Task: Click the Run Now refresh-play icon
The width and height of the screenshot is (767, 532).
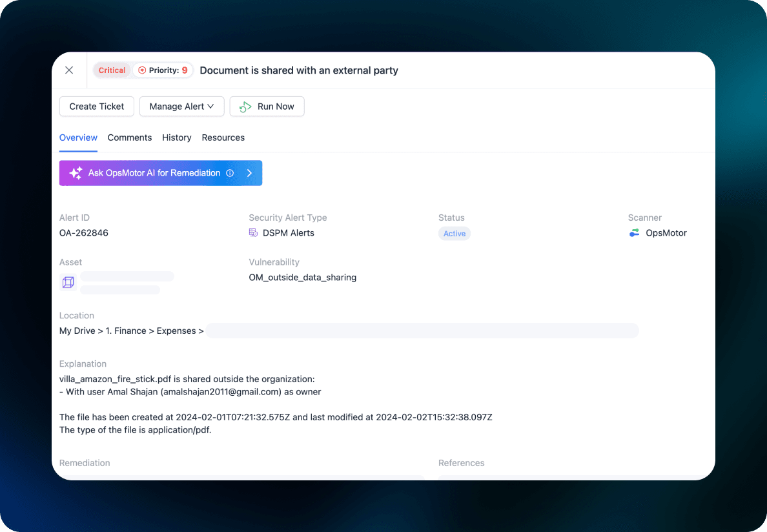Action: [x=245, y=107]
